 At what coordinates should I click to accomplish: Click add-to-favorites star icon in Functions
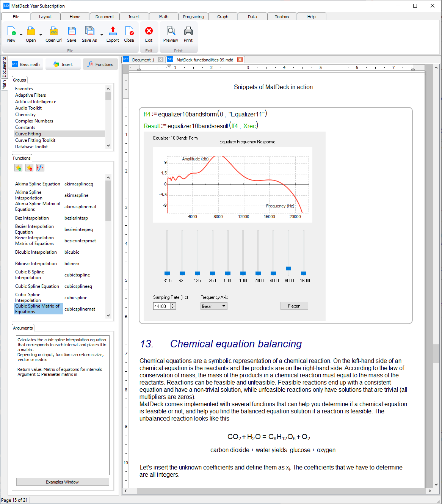18,168
